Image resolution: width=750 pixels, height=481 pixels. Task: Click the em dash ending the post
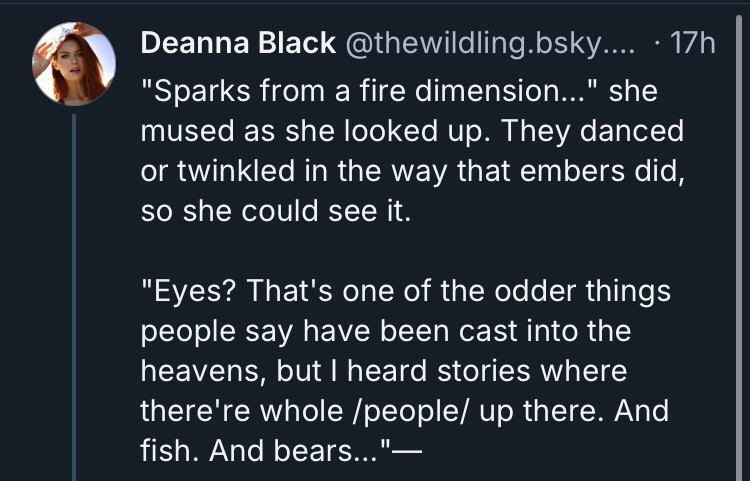(x=409, y=449)
